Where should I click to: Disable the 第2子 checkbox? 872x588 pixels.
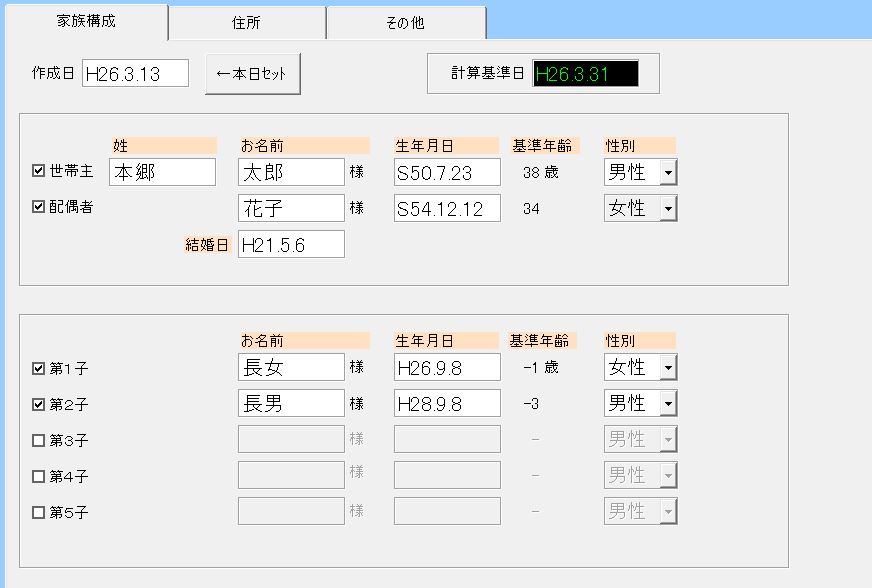pyautogui.click(x=39, y=404)
